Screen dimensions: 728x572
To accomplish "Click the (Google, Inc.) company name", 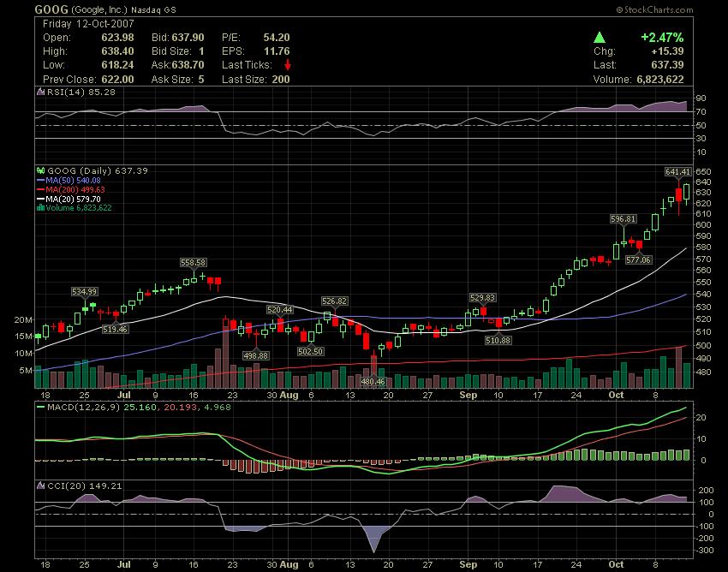I will [x=98, y=9].
